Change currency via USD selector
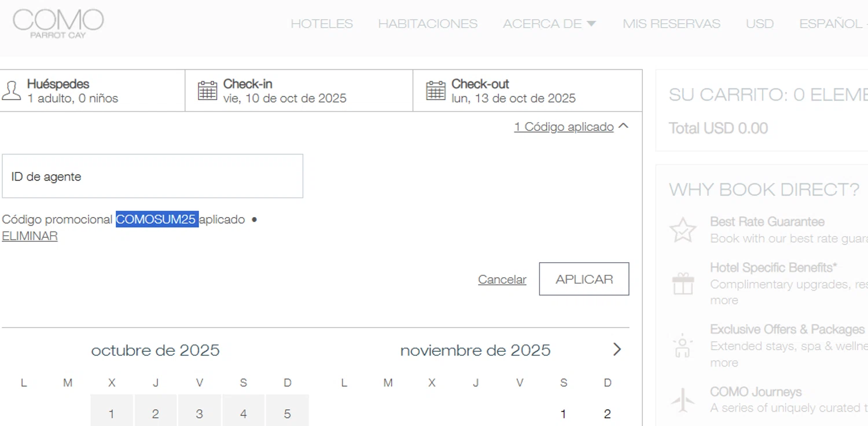This screenshot has width=868, height=426. point(760,24)
